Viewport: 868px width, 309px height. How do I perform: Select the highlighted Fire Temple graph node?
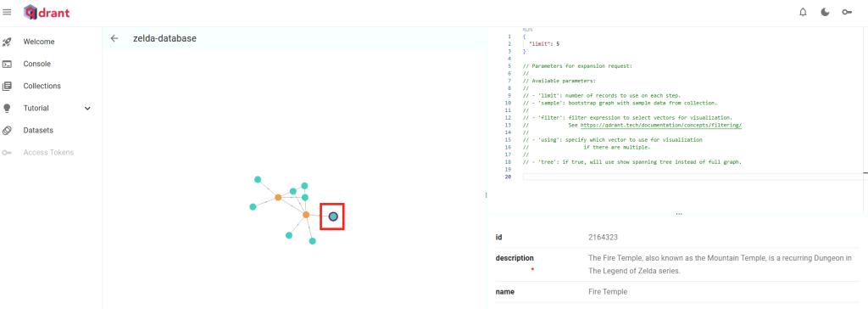(x=332, y=216)
